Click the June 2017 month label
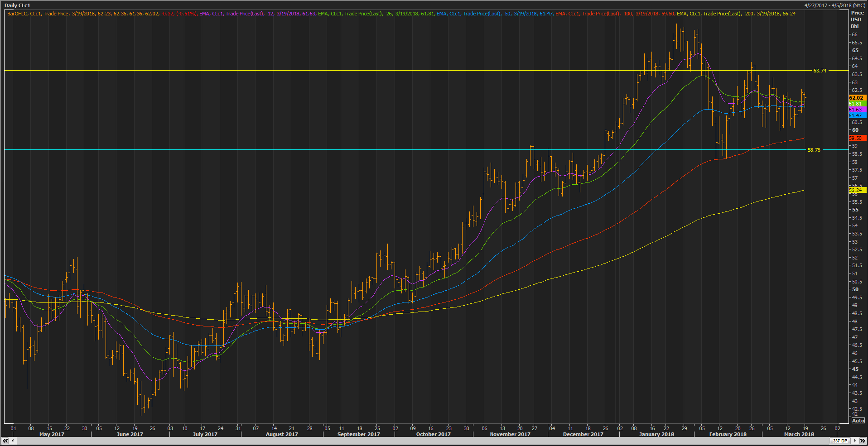 click(130, 434)
